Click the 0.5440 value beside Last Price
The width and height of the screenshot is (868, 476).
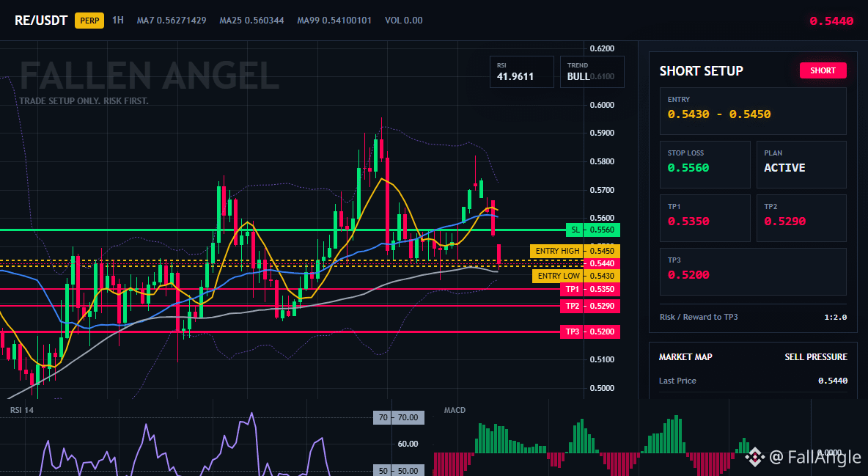pos(833,381)
